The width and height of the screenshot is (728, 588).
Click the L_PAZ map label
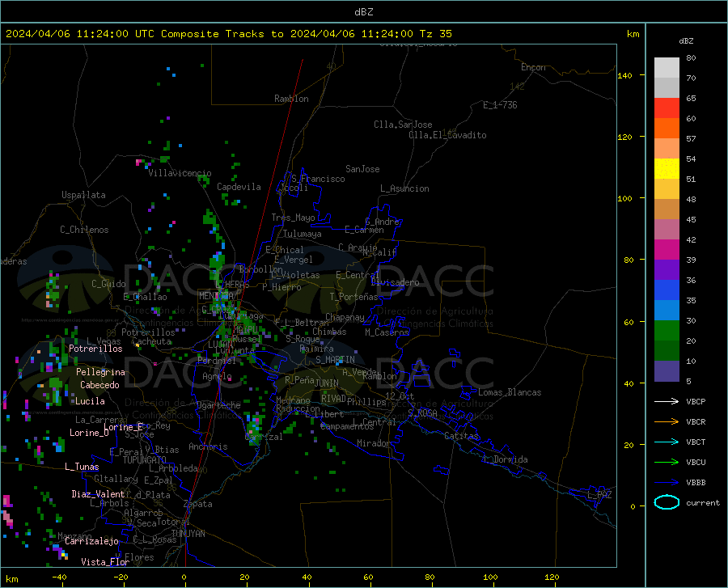(x=599, y=495)
